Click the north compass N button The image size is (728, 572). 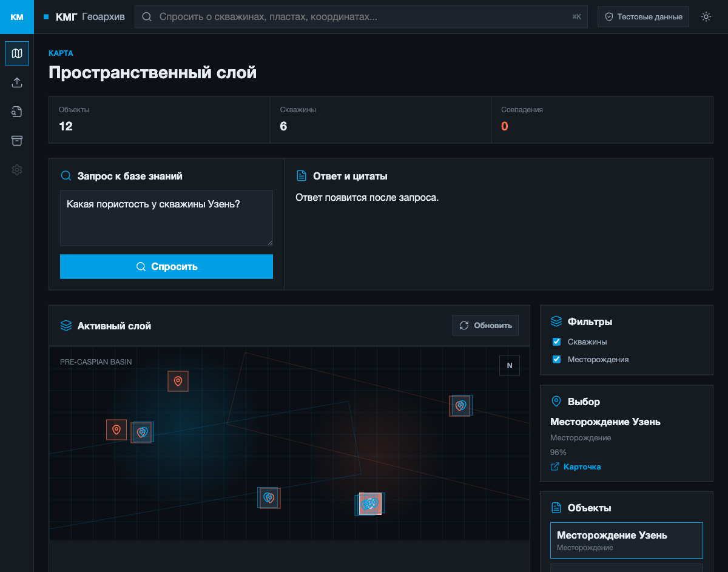[x=510, y=366]
